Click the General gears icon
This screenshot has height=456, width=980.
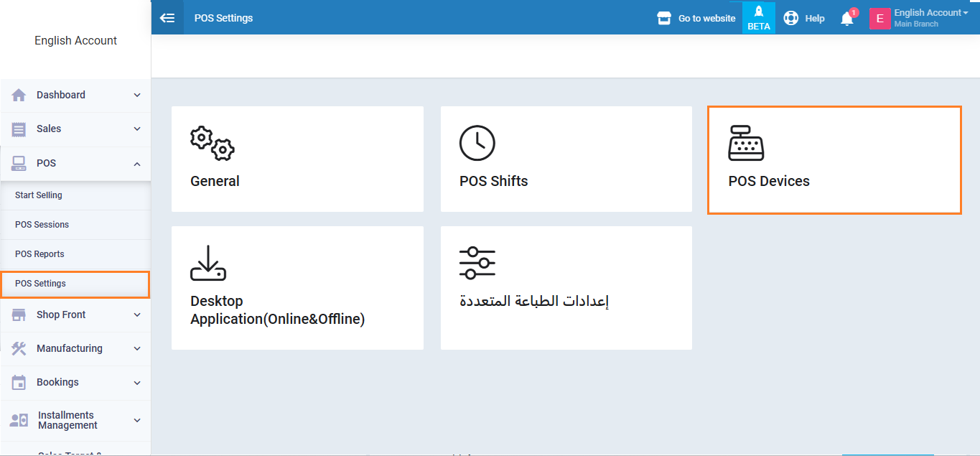pyautogui.click(x=212, y=144)
